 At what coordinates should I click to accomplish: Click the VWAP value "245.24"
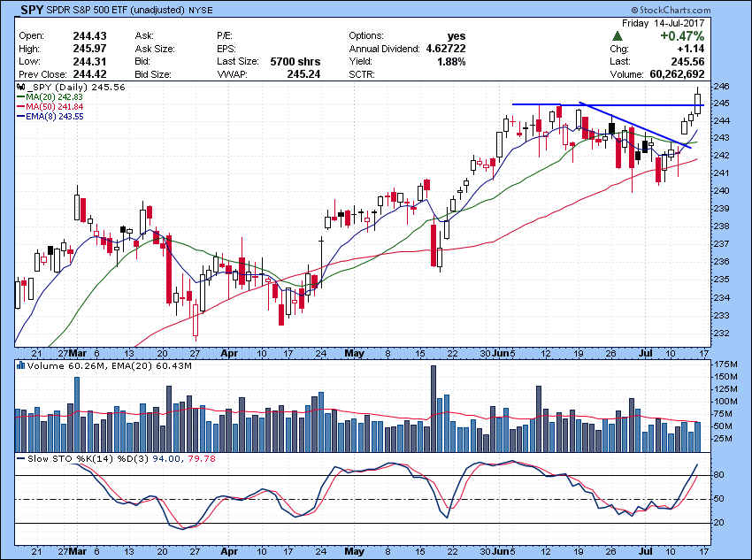[x=303, y=74]
